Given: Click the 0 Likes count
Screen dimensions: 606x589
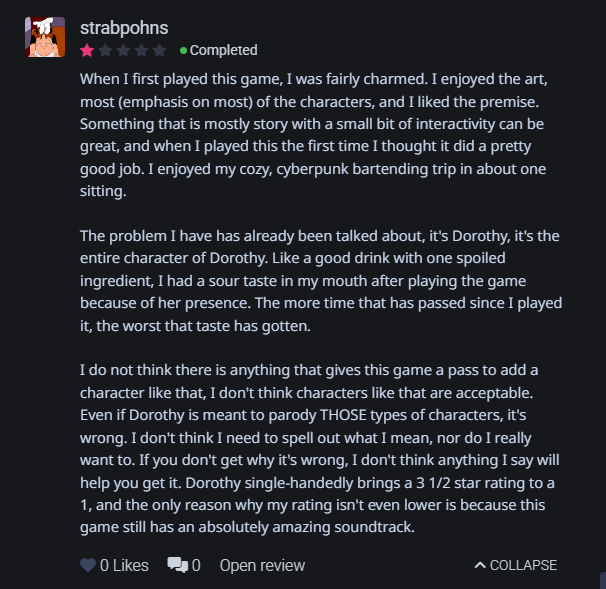Looking at the screenshot, I should point(124,565).
